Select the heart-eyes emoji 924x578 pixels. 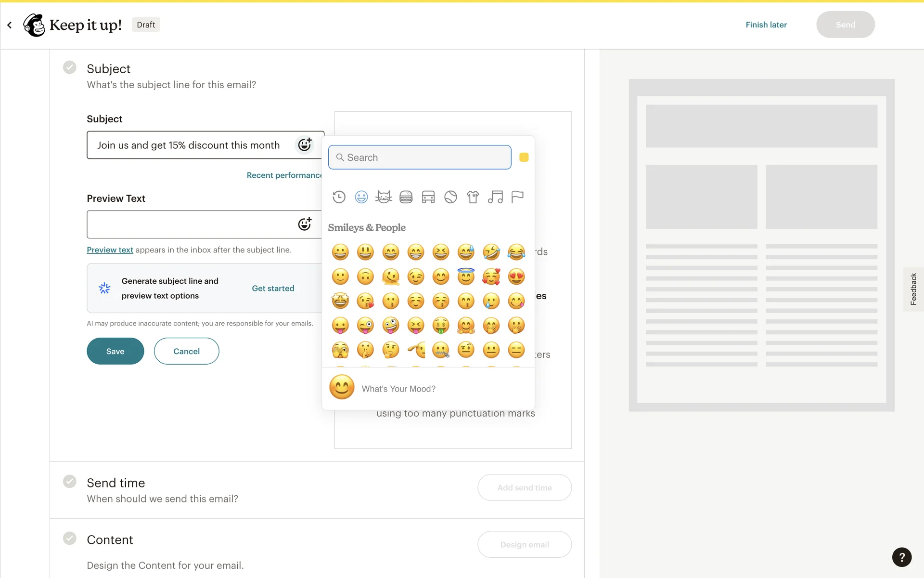pyautogui.click(x=516, y=277)
